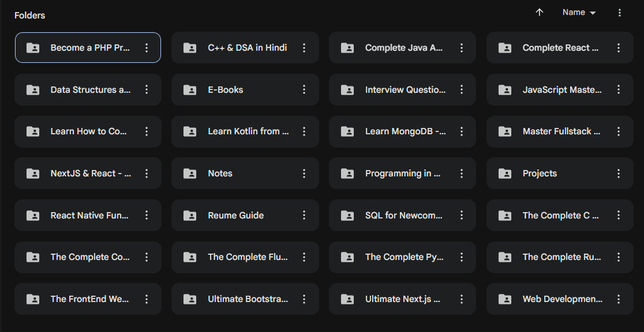644x332 pixels.
Task: Click the shared folder icon on SQL for Newcomers
Action: [347, 215]
